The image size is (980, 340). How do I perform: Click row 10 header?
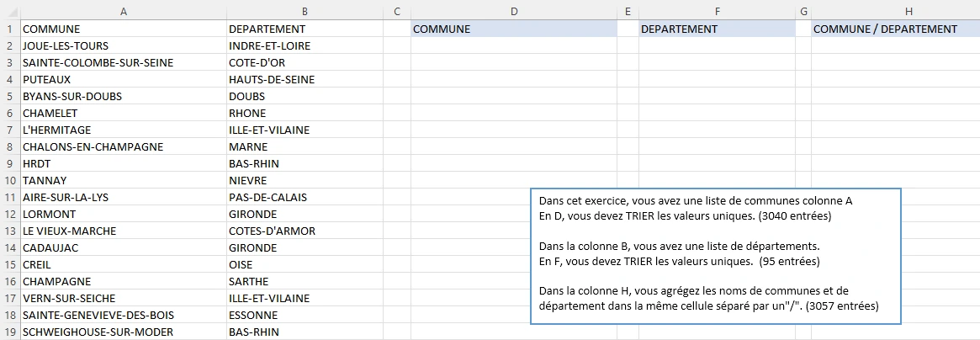[9, 180]
